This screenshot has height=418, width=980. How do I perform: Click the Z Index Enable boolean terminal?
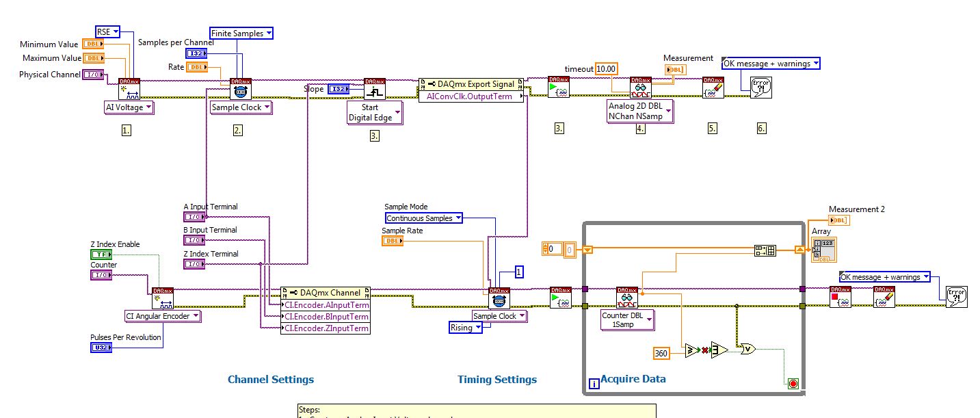pos(101,254)
